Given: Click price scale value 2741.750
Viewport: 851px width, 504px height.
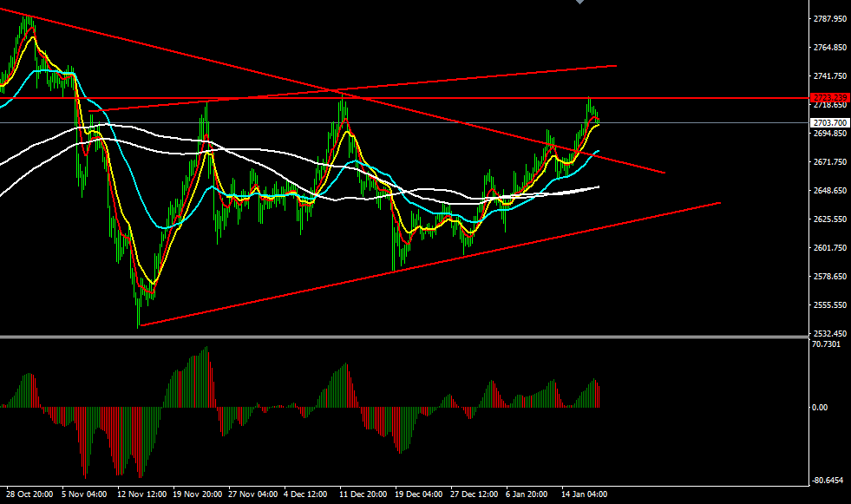Looking at the screenshot, I should click(x=830, y=76).
